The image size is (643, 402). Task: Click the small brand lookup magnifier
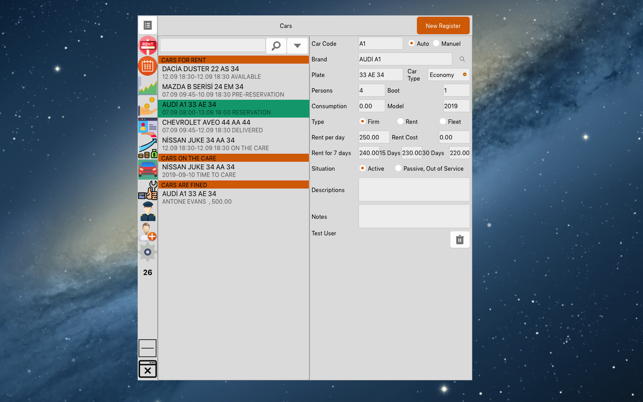click(x=462, y=59)
